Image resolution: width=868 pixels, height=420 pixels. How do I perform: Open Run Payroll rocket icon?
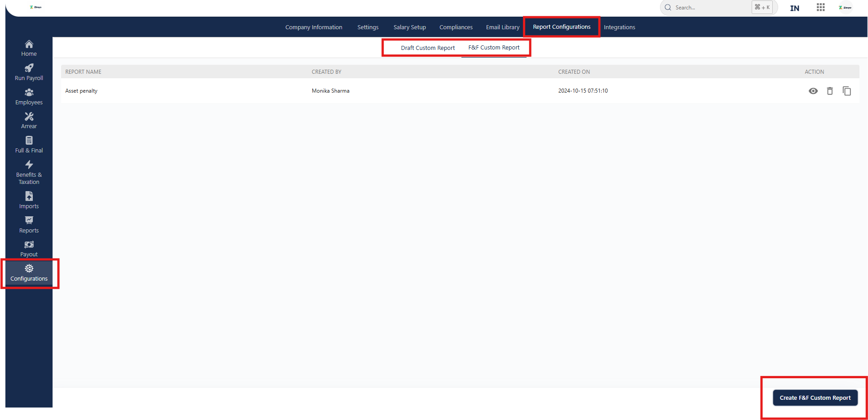[x=29, y=68]
